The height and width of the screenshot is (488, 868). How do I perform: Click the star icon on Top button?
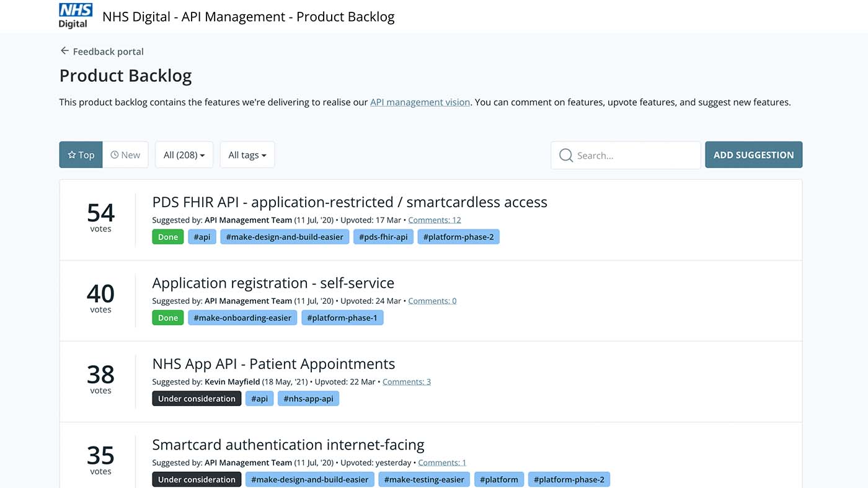click(x=71, y=155)
